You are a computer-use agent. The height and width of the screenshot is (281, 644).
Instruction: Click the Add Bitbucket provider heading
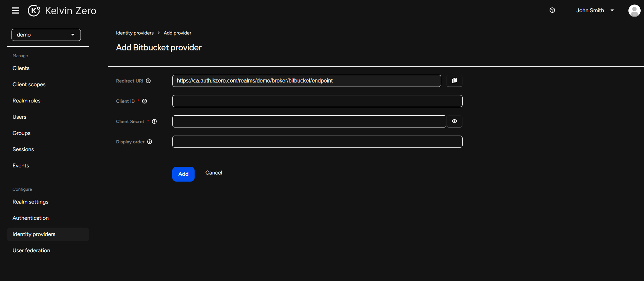click(159, 48)
